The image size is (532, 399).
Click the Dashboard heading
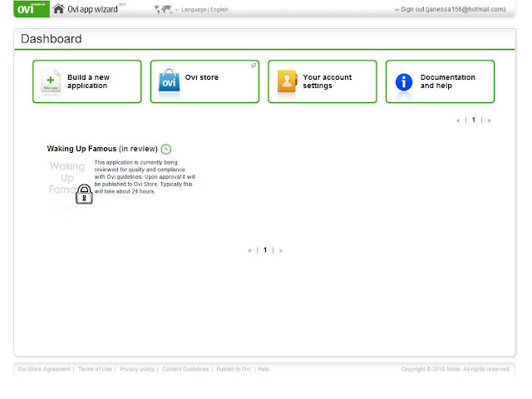tap(52, 39)
